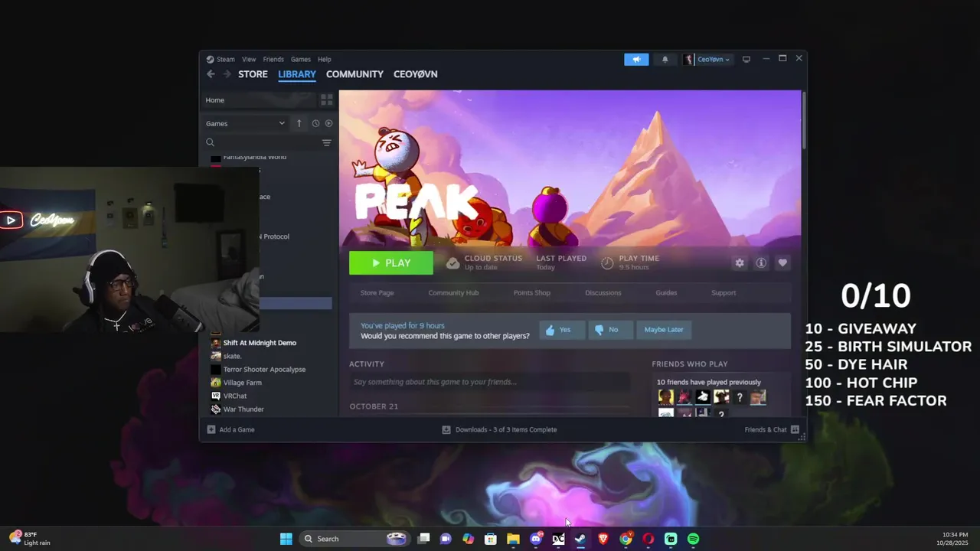Switch Steam to Big Picture mode icon

coord(746,59)
